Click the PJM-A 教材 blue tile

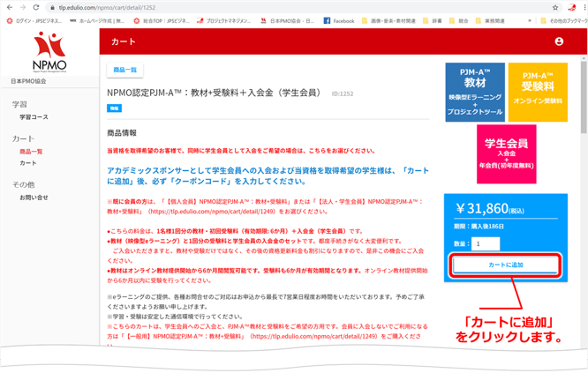point(475,92)
